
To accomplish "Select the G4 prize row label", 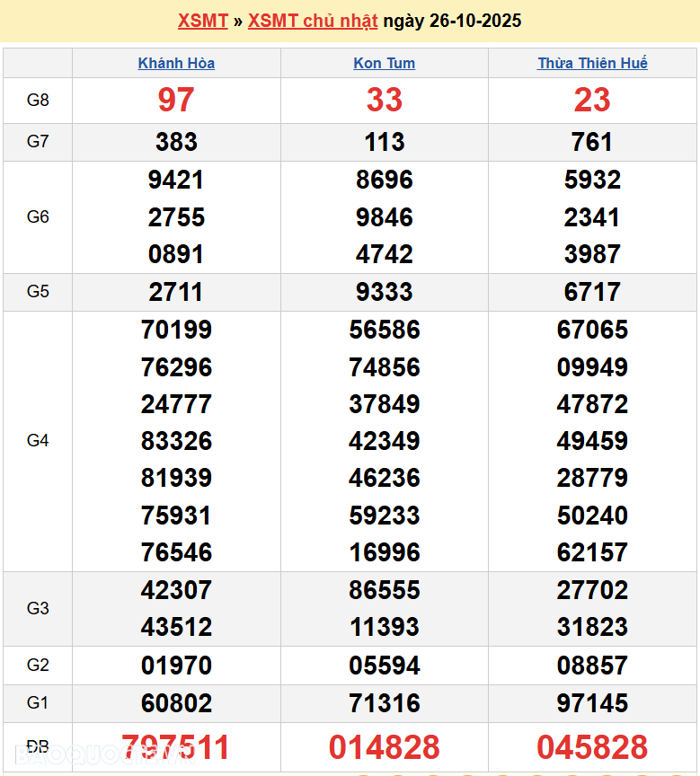I will click(38, 440).
